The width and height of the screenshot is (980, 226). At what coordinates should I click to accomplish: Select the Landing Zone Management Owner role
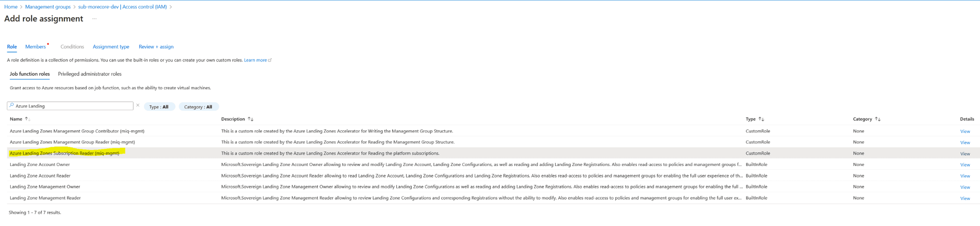pyautogui.click(x=45, y=187)
